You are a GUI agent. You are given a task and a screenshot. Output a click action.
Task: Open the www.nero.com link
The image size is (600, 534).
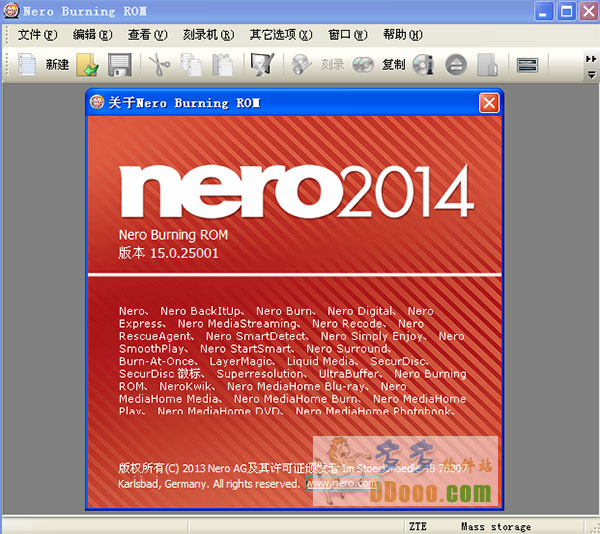(x=342, y=484)
